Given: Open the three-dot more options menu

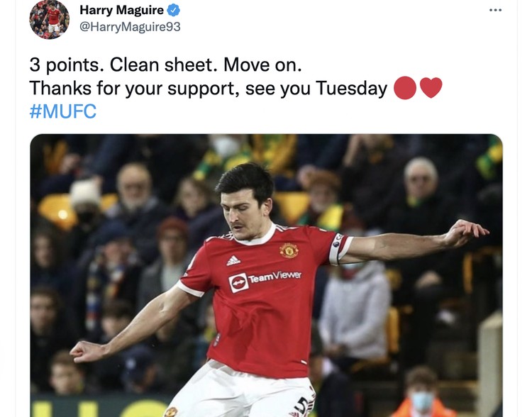Looking at the screenshot, I should (x=495, y=10).
